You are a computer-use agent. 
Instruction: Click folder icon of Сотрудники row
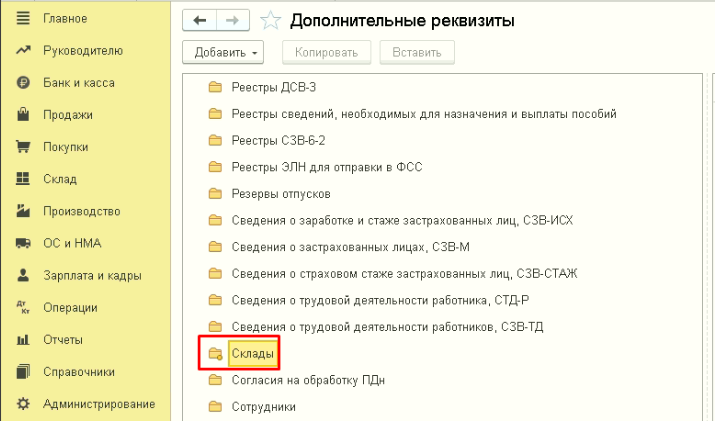click(215, 406)
